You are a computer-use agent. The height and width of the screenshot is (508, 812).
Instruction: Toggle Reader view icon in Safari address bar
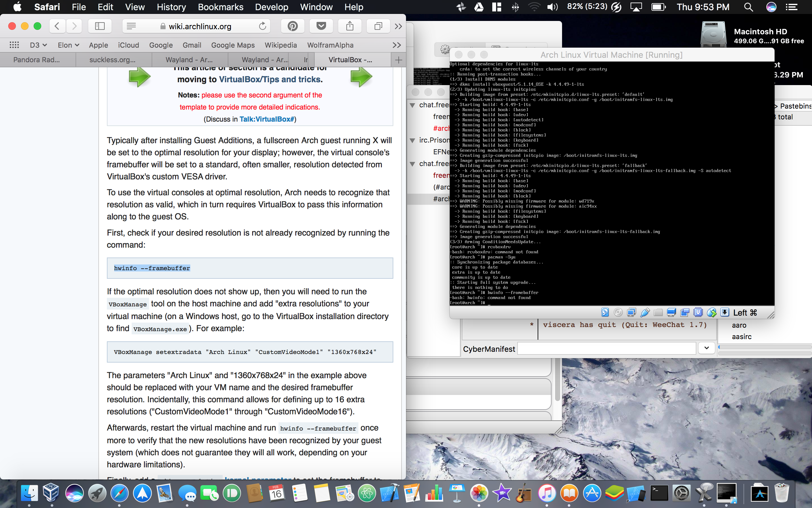pos(131,26)
